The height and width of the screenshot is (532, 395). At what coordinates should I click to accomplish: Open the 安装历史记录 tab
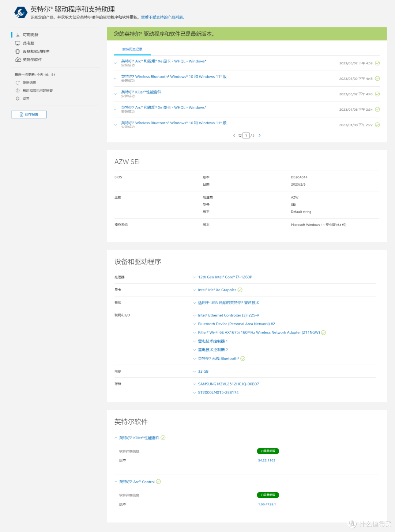pos(132,49)
